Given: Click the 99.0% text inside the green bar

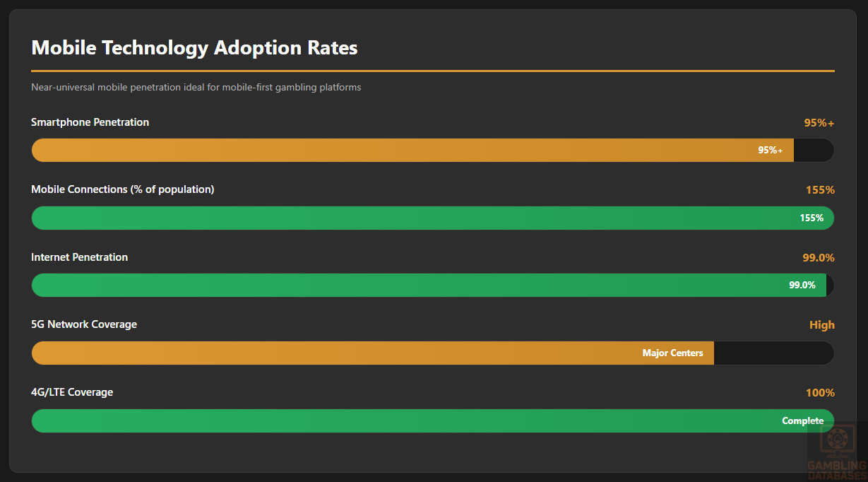Looking at the screenshot, I should click(802, 285).
